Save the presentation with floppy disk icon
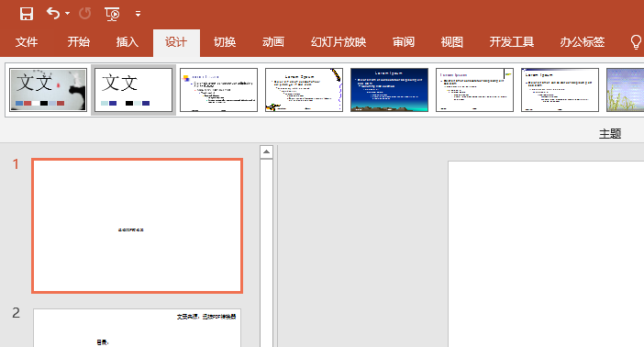Screen dimensions: 644x347 (27, 14)
